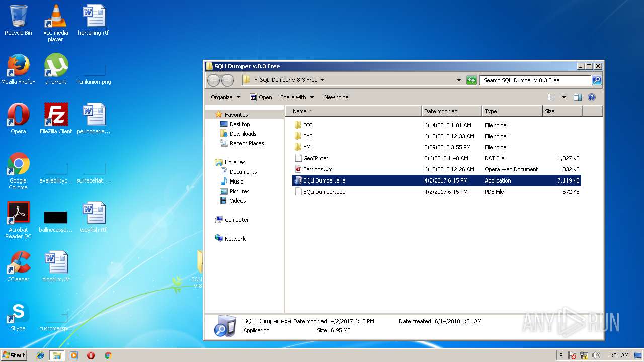Open Documents library in sidebar
This screenshot has width=644, height=362.
click(238, 172)
